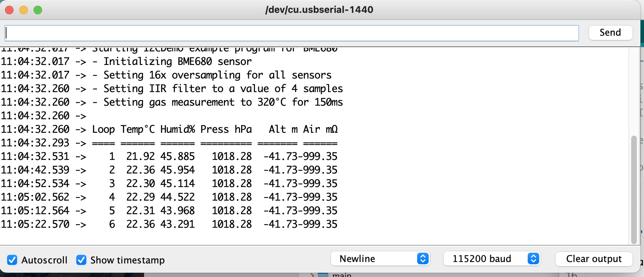Click the Clear output button

click(x=594, y=258)
